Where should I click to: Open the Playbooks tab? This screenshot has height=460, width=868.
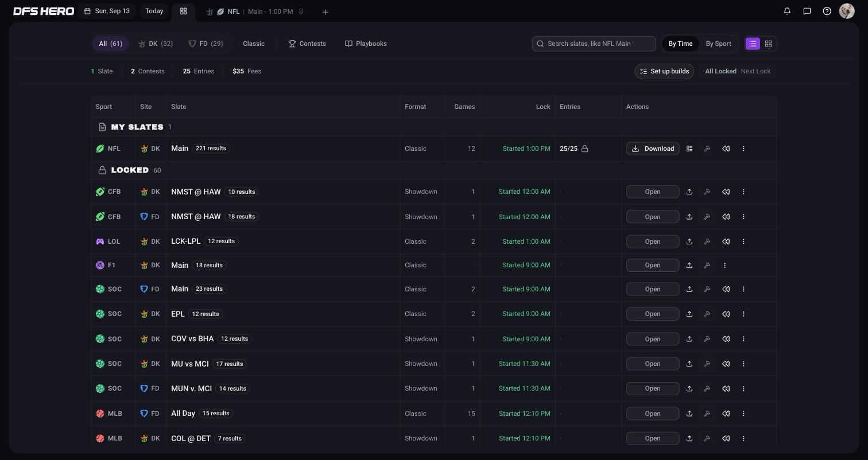(366, 44)
